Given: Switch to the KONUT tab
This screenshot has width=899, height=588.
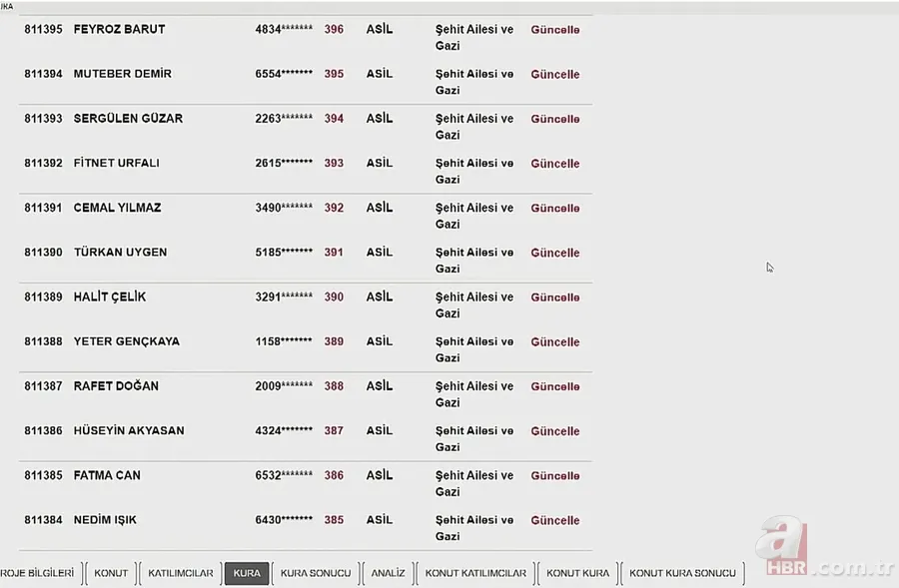Looking at the screenshot, I should click(111, 573).
